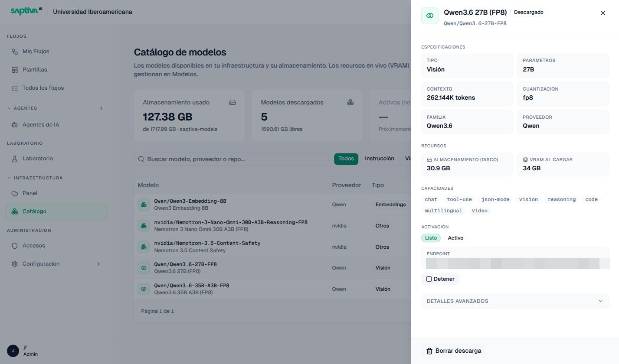Viewport: 619px width, 364px height.
Task: Click the VRAM al cargar chip icon
Action: pyautogui.click(x=525, y=160)
